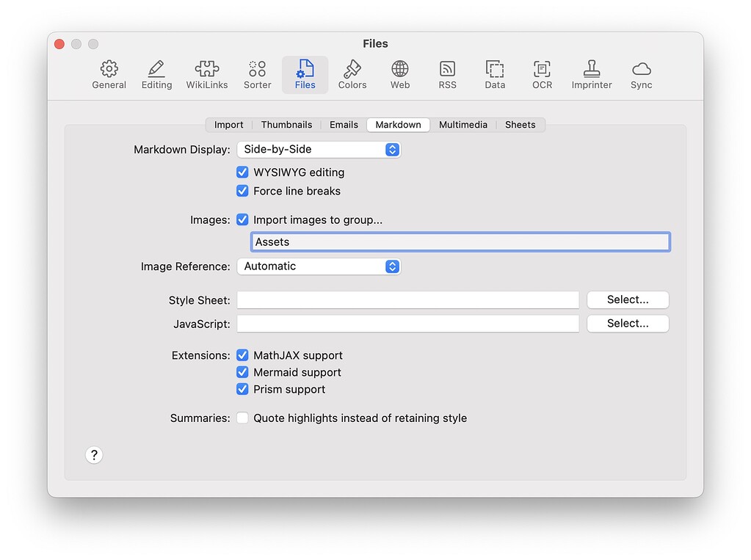Open WikiLinks settings
Viewport: 751px width, 560px height.
click(x=206, y=74)
